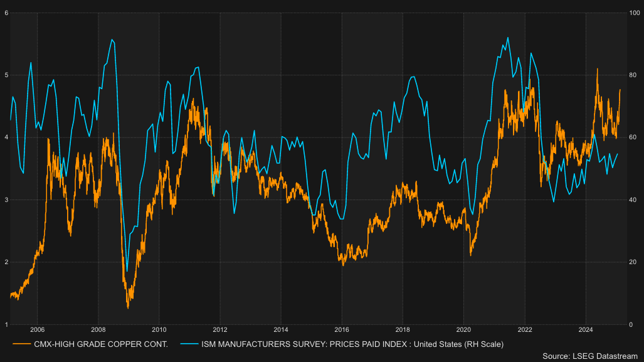Image resolution: width=644 pixels, height=362 pixels.
Task: Select the ISM MANUFACTURERS SURVEY legend label
Action: [352, 344]
